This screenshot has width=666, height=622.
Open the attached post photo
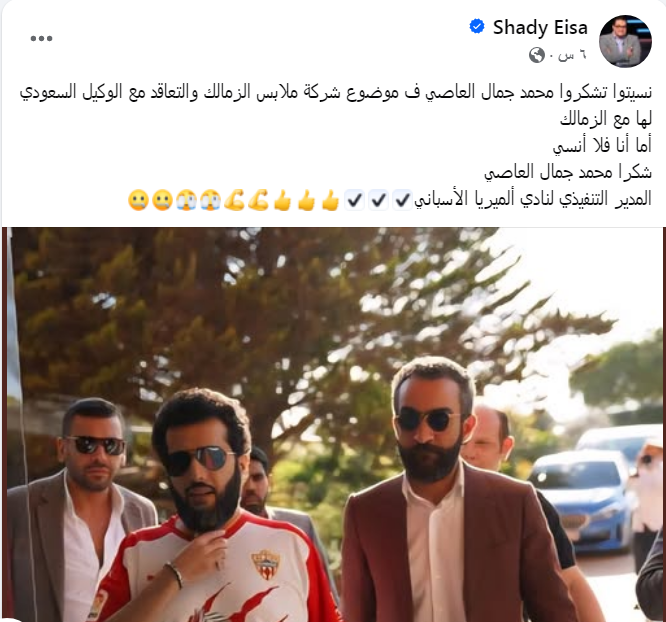click(333, 424)
